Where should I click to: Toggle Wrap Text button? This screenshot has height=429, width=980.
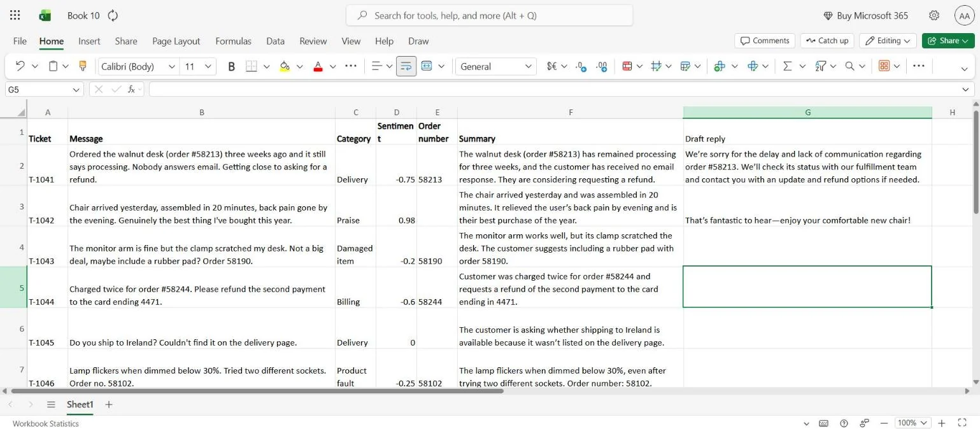click(406, 66)
